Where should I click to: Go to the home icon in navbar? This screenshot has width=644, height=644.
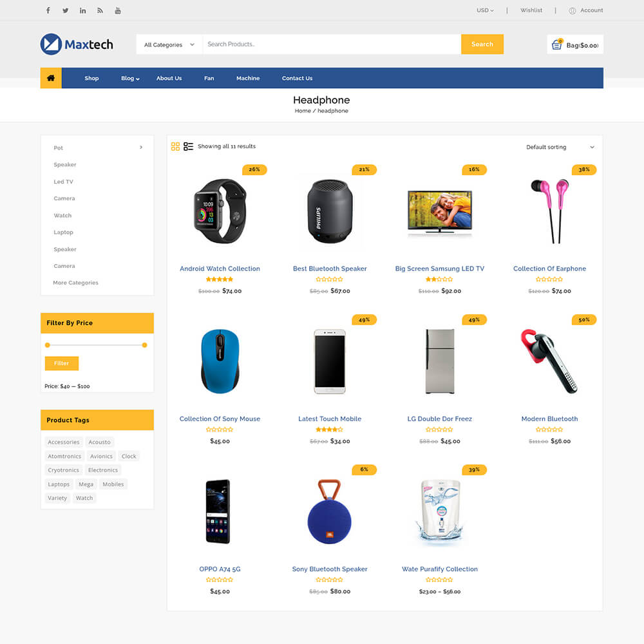51,78
